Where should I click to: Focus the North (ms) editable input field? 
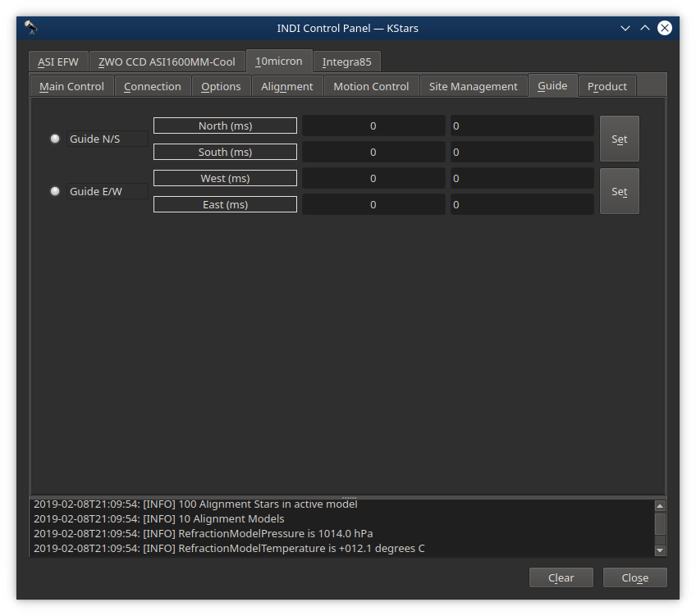[x=522, y=126]
